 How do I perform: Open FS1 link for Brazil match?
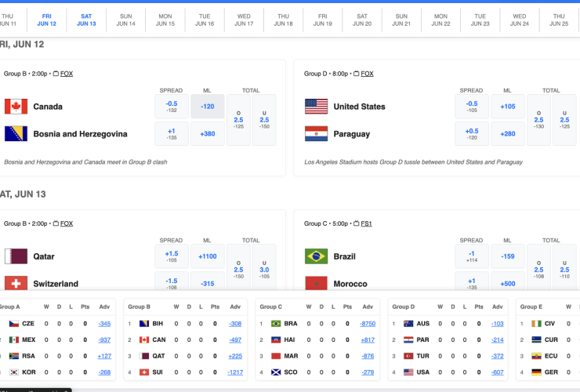[x=366, y=223]
